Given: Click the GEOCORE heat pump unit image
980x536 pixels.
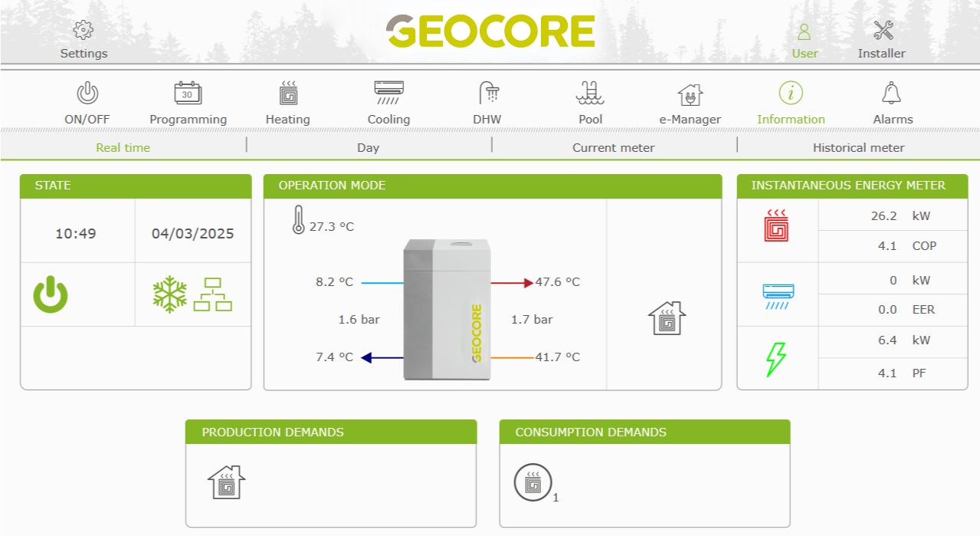Looking at the screenshot, I should click(x=447, y=309).
